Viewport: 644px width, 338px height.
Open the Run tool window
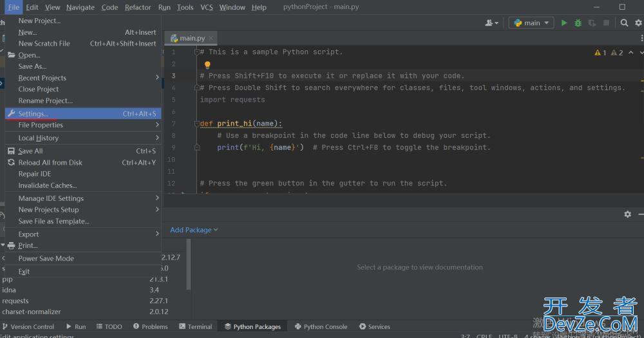(76, 326)
